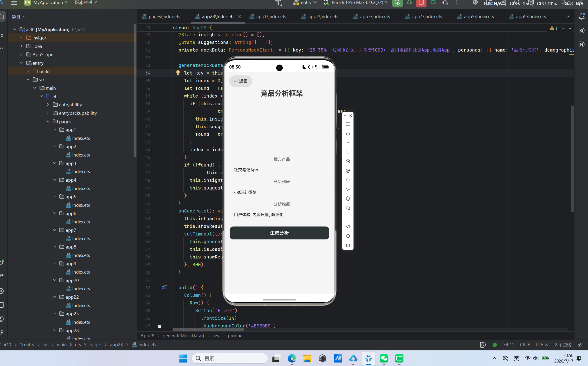Open the 项目 view dropdown
588x366 pixels.
(19, 16)
